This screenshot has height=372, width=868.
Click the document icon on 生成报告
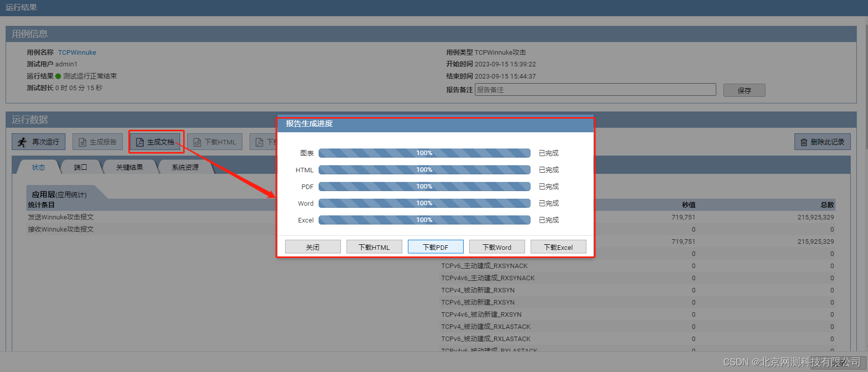click(82, 142)
